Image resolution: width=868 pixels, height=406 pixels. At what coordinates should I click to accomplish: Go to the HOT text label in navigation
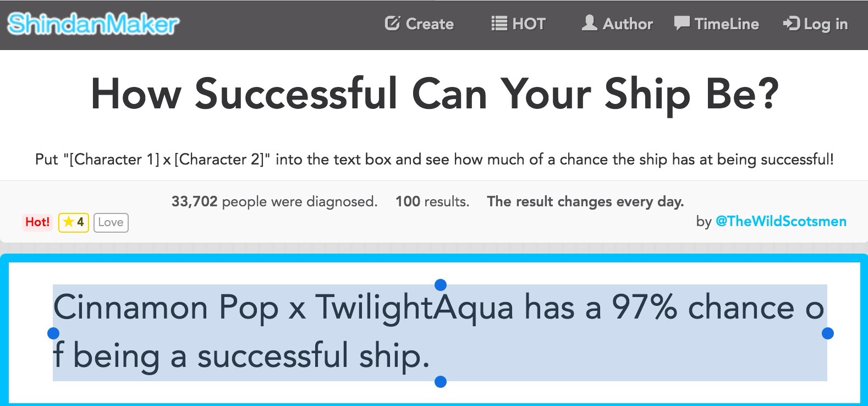click(529, 24)
